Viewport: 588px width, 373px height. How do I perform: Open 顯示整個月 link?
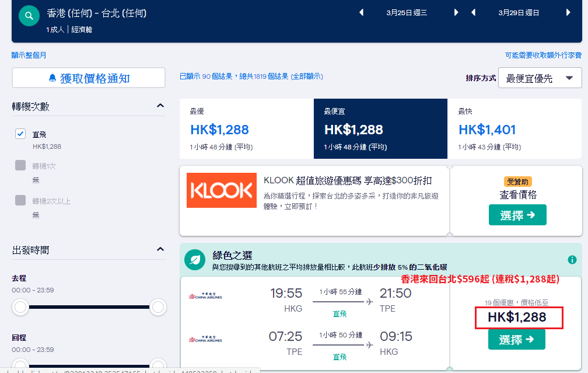29,55
